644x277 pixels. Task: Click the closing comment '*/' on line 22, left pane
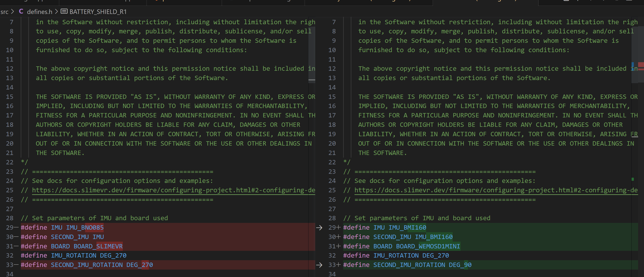point(24,162)
